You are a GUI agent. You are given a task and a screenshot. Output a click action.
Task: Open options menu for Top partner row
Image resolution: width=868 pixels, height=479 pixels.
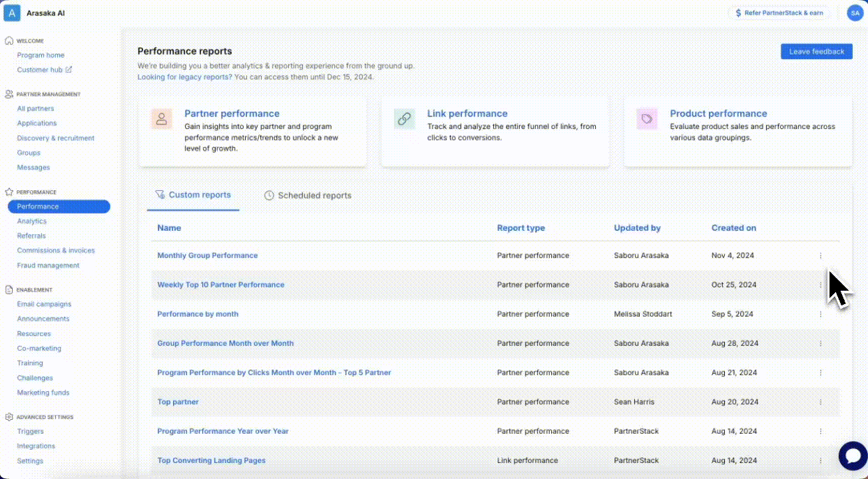pyautogui.click(x=820, y=402)
